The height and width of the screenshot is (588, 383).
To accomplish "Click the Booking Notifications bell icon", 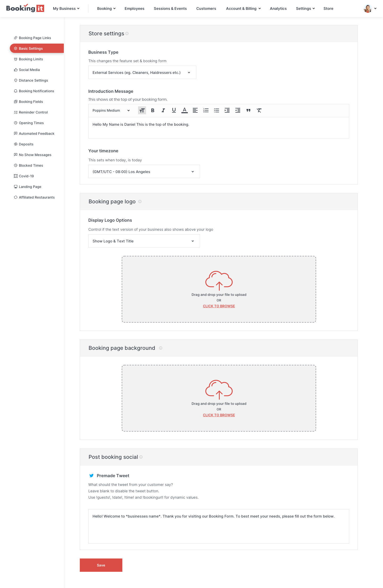I will [x=16, y=91].
